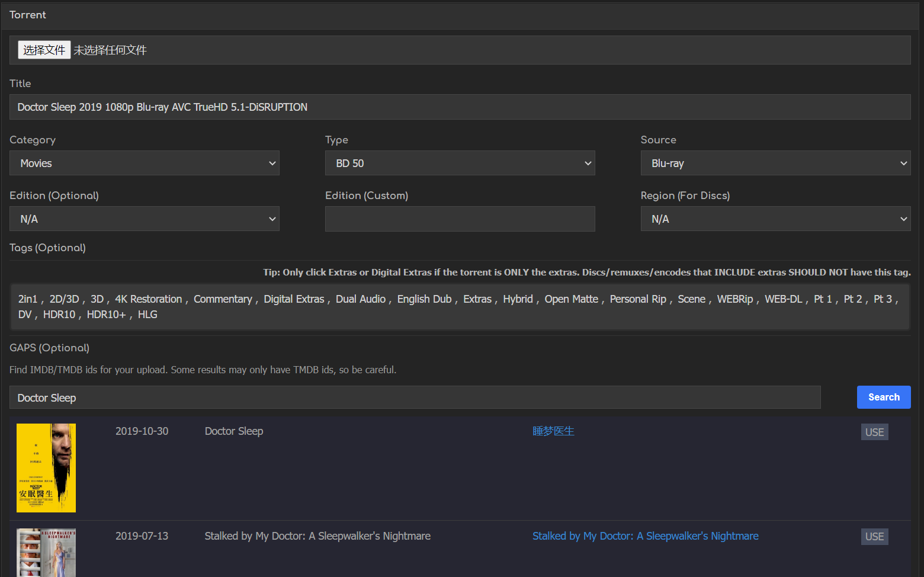Select the Hybrid tag
This screenshot has height=577, width=924.
[518, 299]
